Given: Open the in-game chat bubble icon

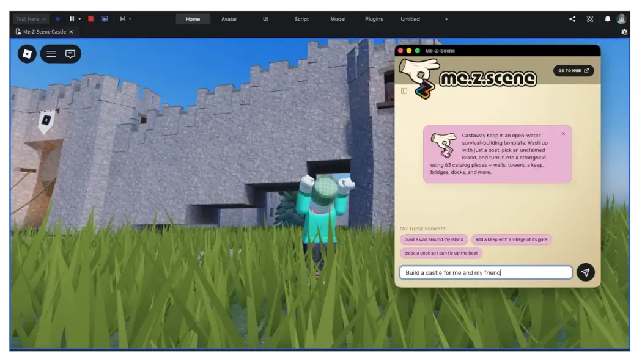Looking at the screenshot, I should [x=70, y=54].
